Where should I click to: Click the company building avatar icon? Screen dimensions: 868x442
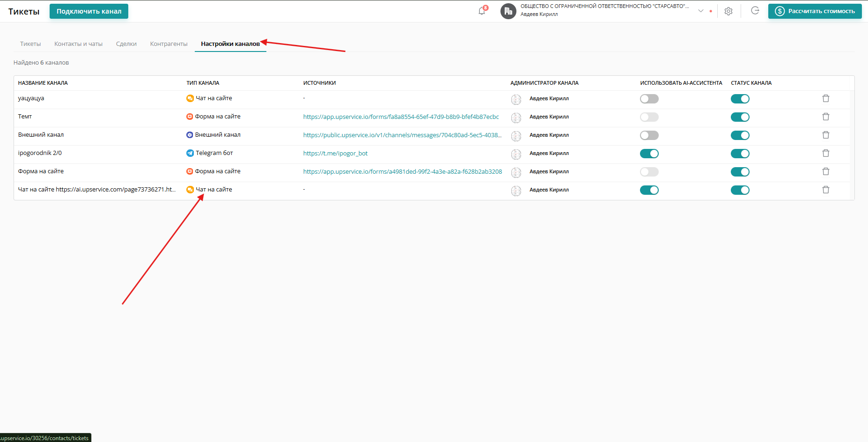pos(508,11)
